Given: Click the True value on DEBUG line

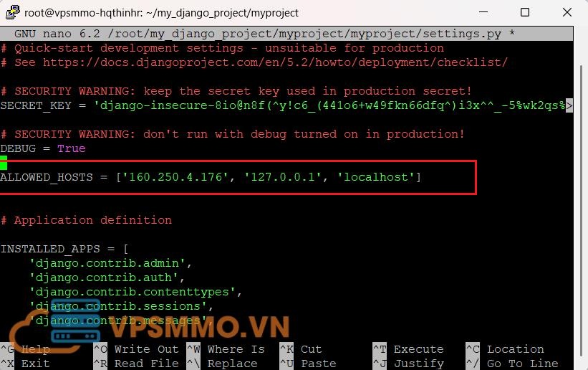Looking at the screenshot, I should tap(71, 148).
